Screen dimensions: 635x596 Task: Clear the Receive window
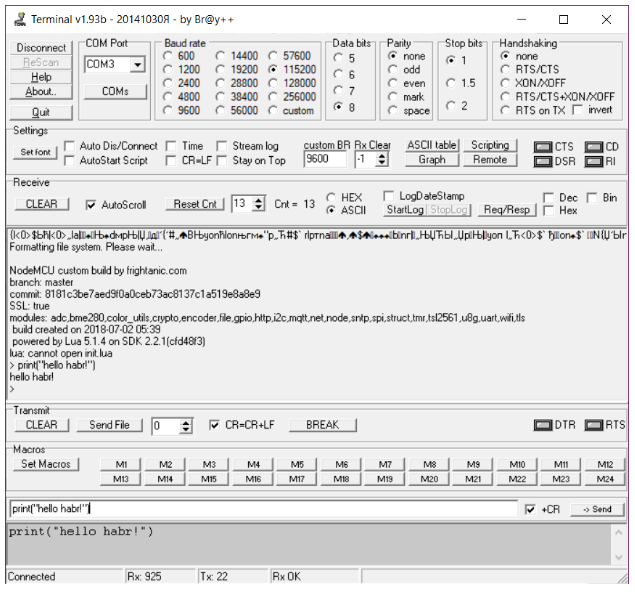42,204
